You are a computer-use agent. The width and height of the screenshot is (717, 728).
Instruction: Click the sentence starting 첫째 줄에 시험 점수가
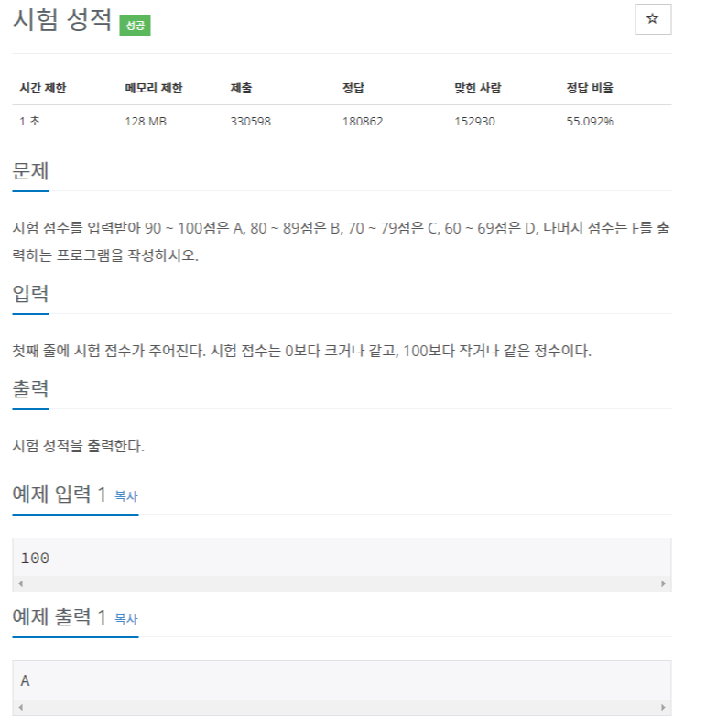(302, 351)
